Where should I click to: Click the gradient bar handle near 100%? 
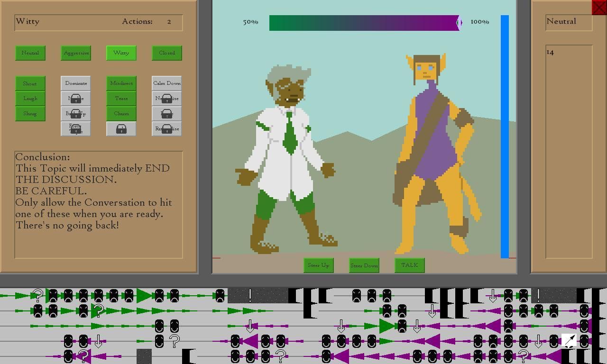tap(459, 22)
